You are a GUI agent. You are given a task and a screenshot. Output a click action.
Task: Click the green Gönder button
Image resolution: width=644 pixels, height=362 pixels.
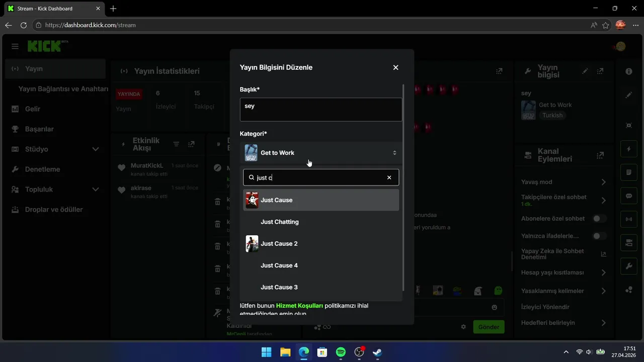[x=489, y=327]
